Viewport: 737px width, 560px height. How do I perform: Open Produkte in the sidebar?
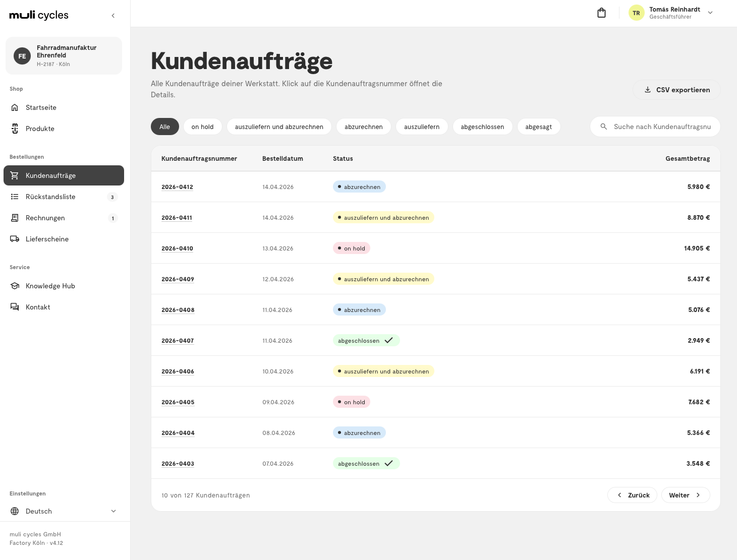click(x=64, y=129)
